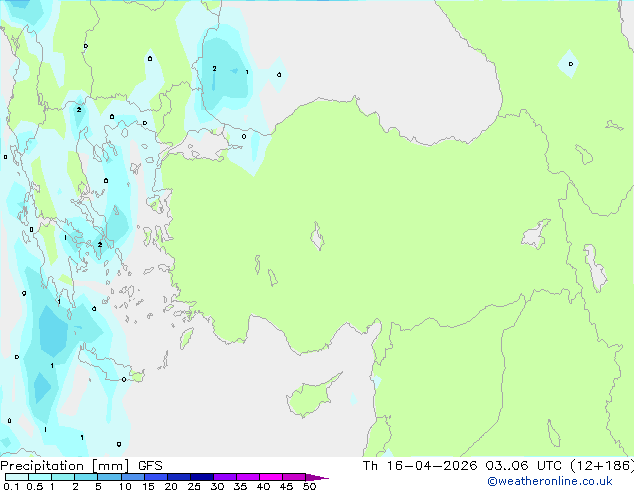Image resolution: width=634 pixels, height=490 pixels.
Task: Click the 1–2 mm legend swatch
Action: [x=63, y=477]
